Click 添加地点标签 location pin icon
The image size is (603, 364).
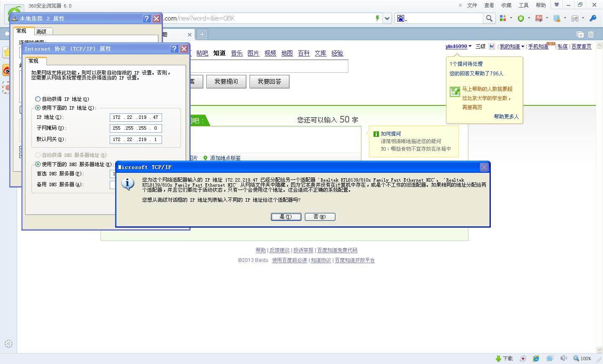click(205, 158)
